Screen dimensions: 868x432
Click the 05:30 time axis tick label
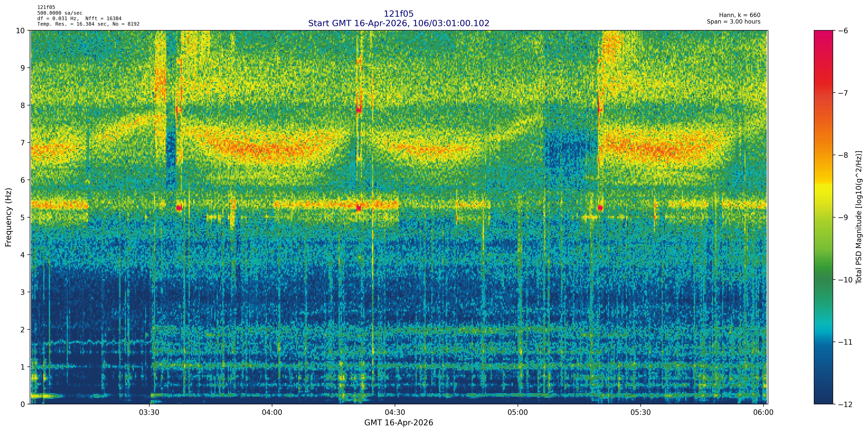pyautogui.click(x=641, y=413)
